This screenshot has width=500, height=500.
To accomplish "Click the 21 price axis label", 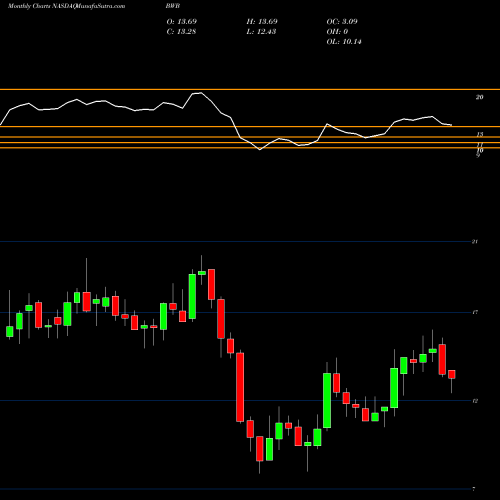I will point(475,241).
